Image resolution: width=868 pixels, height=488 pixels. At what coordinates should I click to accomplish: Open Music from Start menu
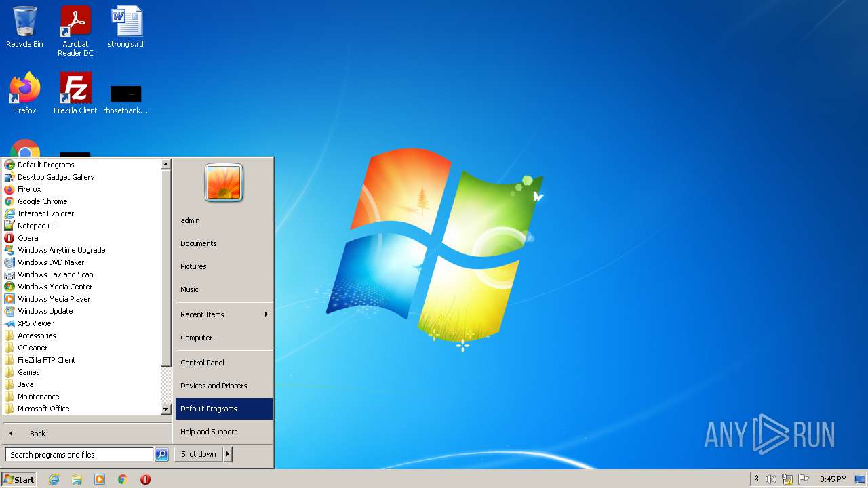pyautogui.click(x=224, y=289)
